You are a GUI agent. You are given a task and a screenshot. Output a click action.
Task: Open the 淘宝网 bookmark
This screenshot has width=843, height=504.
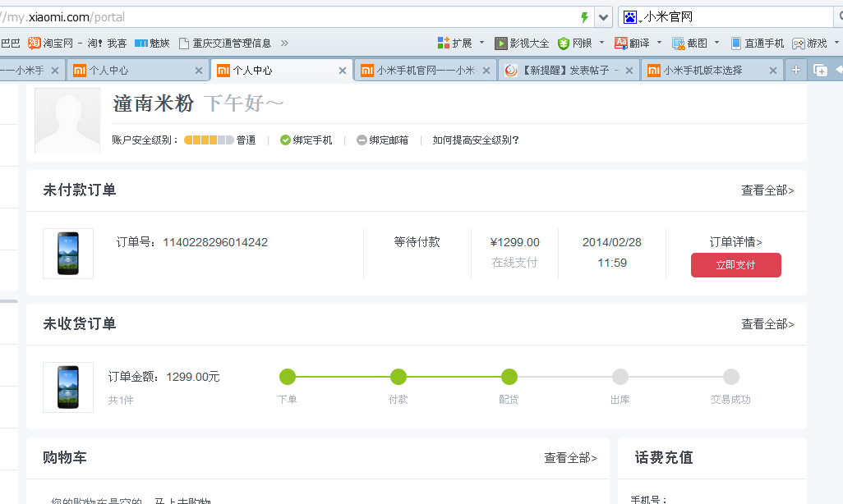click(51, 43)
